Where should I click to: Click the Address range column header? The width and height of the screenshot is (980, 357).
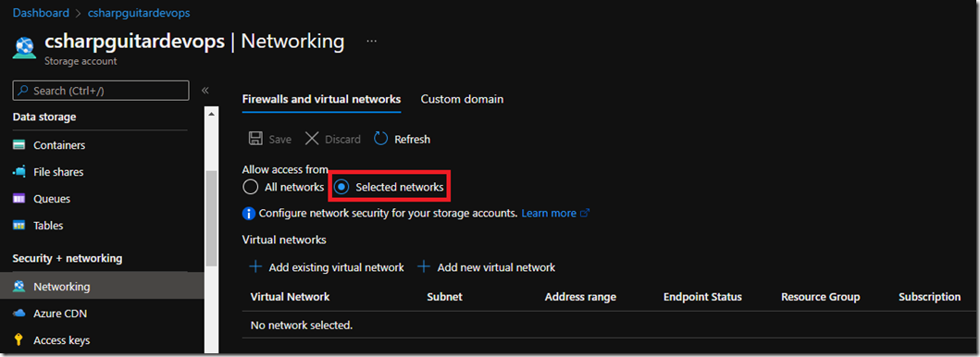tap(580, 297)
